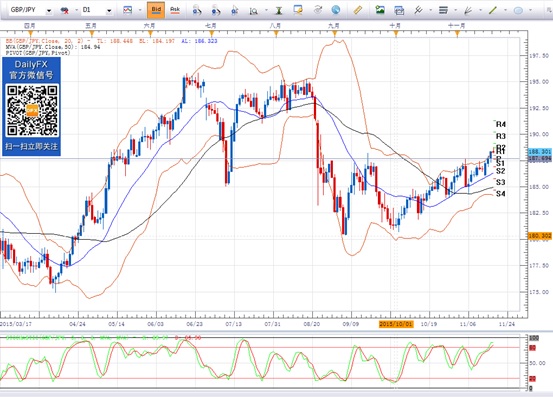Viewport: 553px width, 397px height.
Task: Click the stochastic indicator label text
Action: 103,338
